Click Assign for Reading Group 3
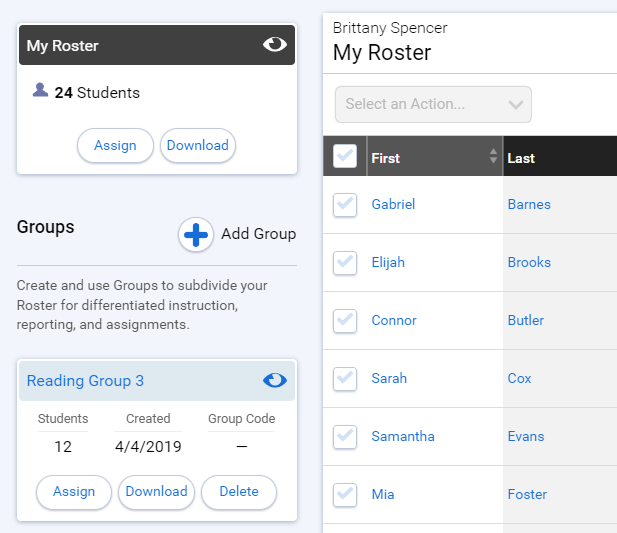Image resolution: width=617 pixels, height=533 pixels. coord(74,492)
